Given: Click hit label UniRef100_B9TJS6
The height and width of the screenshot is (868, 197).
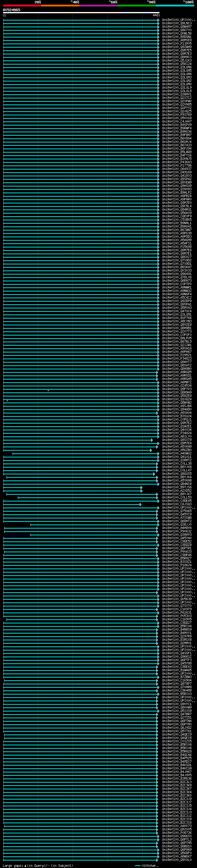Looking at the screenshot, I should pos(177,487).
